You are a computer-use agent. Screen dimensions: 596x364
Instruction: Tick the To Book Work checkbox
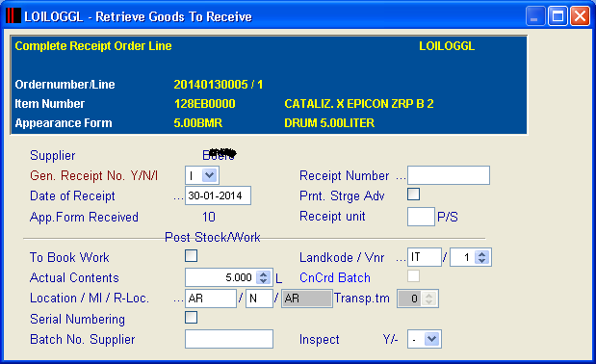(x=192, y=256)
